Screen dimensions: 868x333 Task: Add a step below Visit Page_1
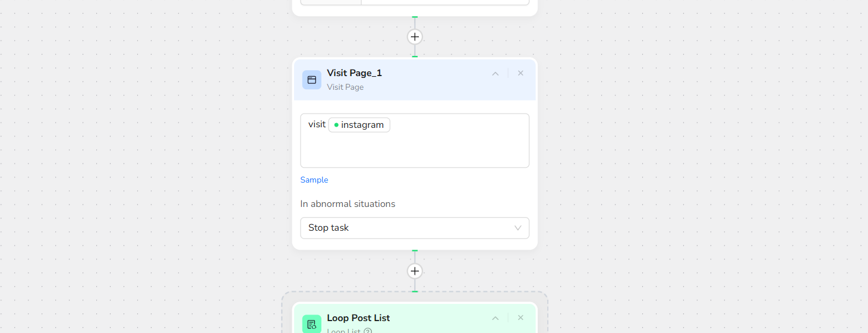415,271
